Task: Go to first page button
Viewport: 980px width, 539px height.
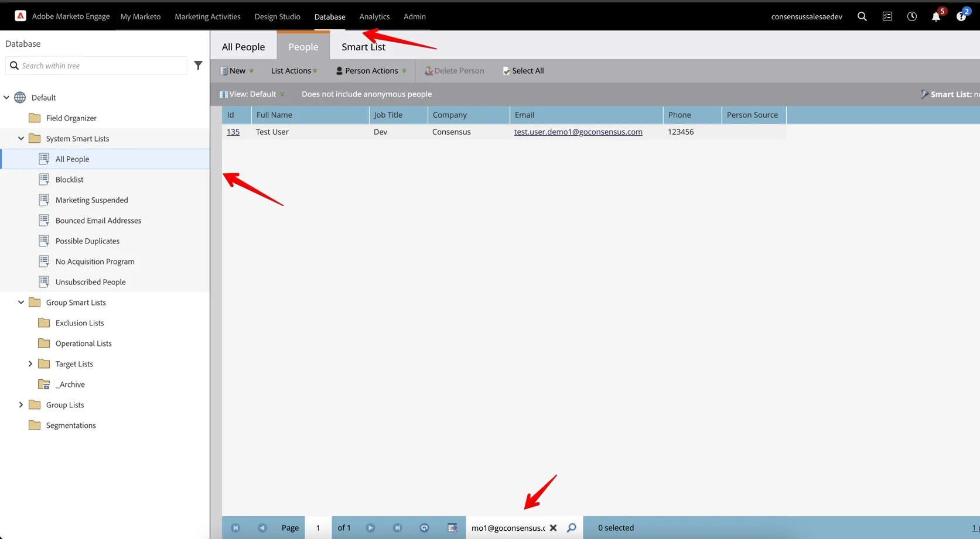Action: point(235,528)
